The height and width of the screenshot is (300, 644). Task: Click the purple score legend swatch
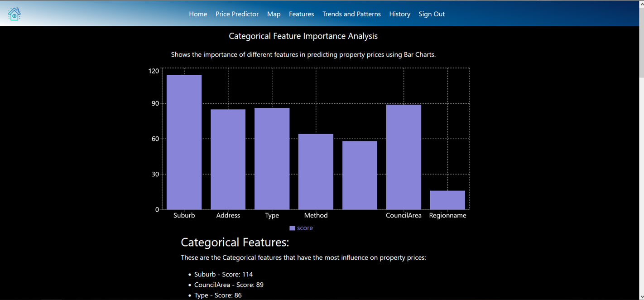[x=292, y=228]
